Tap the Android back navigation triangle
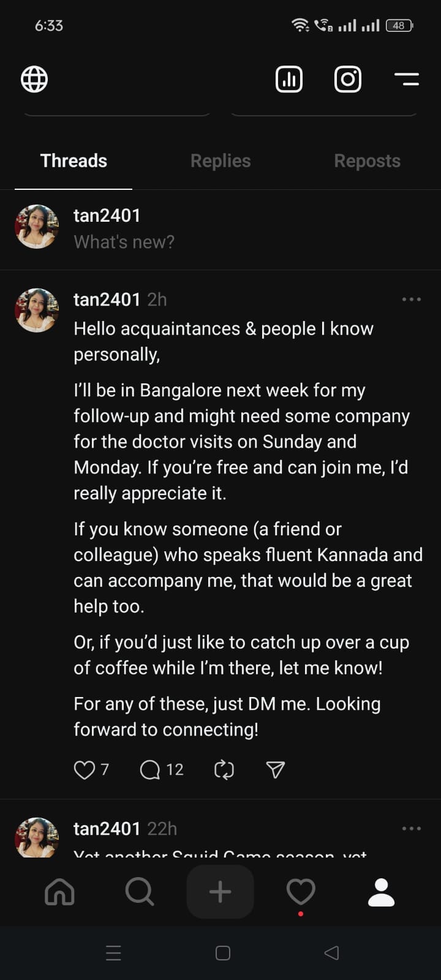 click(331, 952)
